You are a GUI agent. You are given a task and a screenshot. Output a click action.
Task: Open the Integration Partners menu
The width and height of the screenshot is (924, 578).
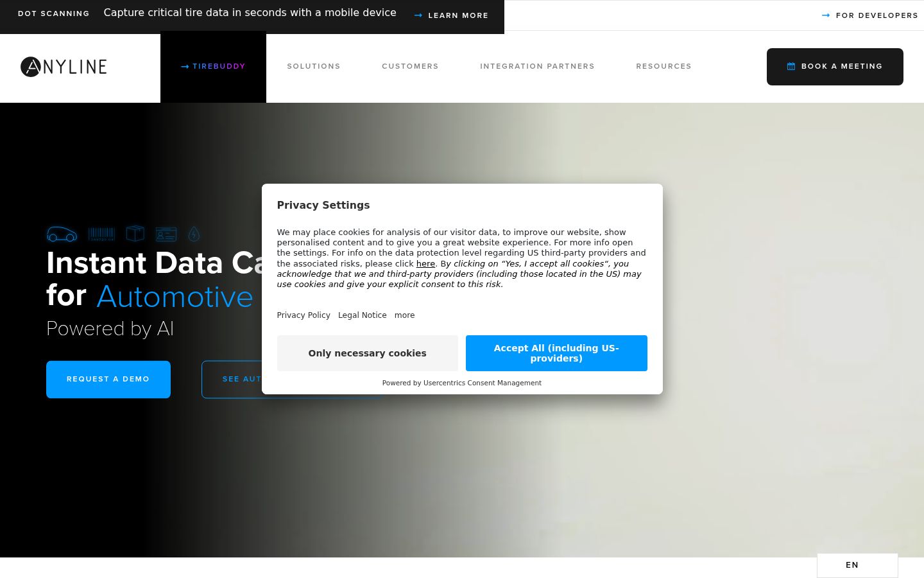[x=538, y=67]
